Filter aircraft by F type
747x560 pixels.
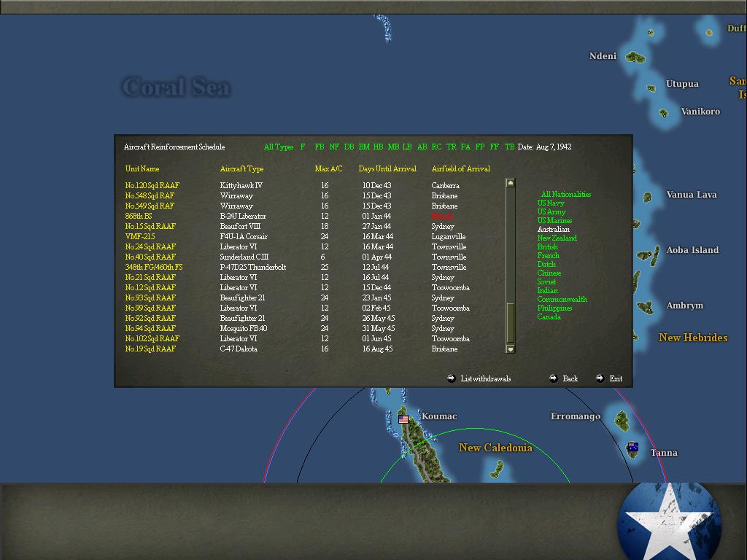[x=303, y=147]
